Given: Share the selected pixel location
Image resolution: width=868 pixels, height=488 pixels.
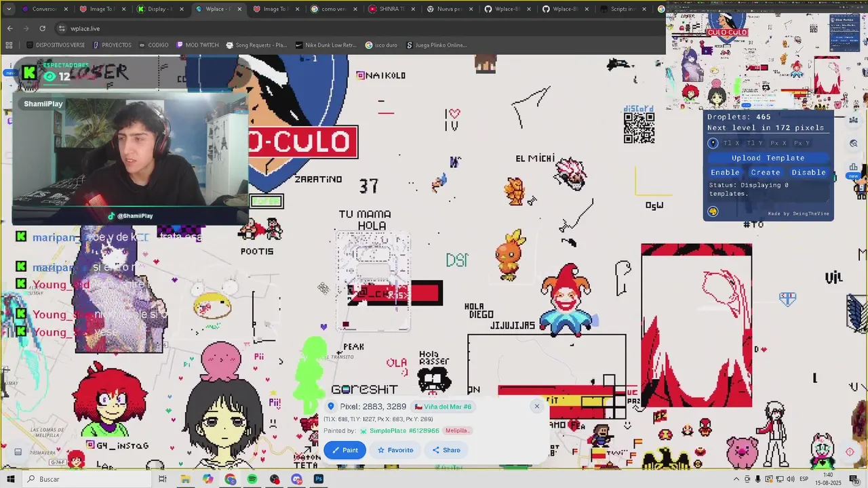Looking at the screenshot, I should tap(446, 450).
